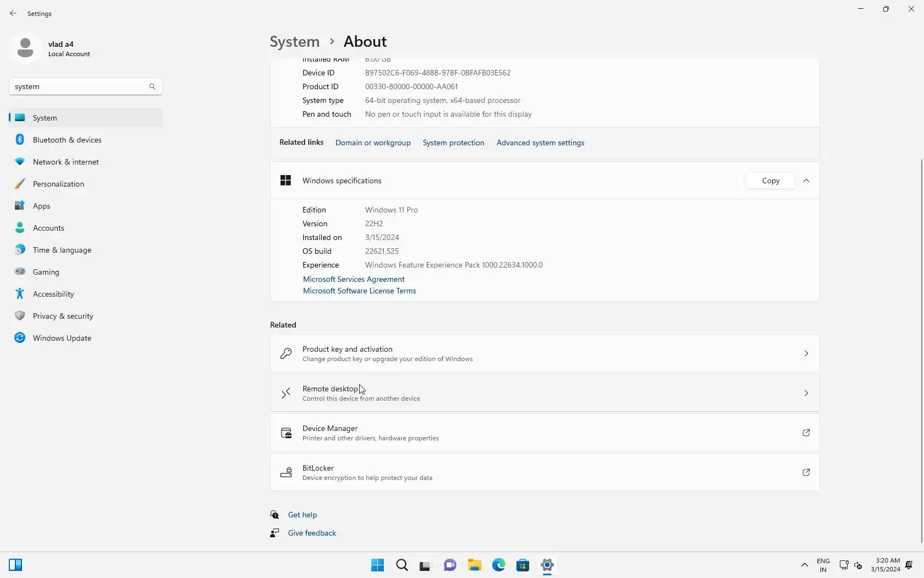Go to Personalization settings
Screen dimensions: 924x578
86,184
